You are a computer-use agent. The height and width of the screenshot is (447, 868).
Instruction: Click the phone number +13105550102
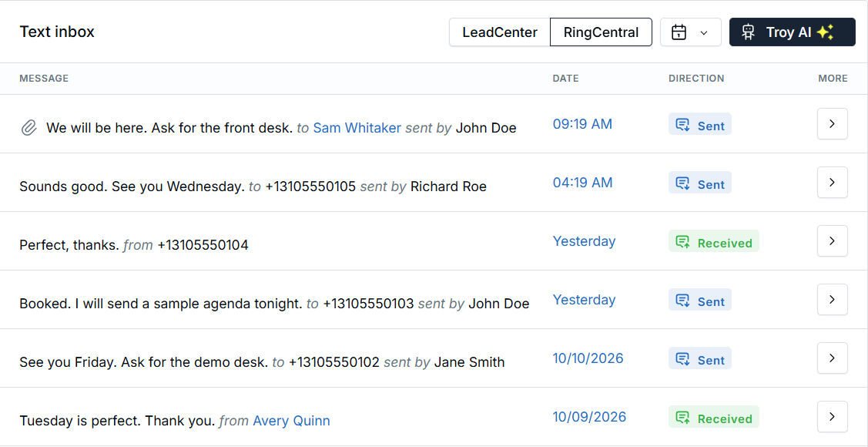tap(334, 362)
